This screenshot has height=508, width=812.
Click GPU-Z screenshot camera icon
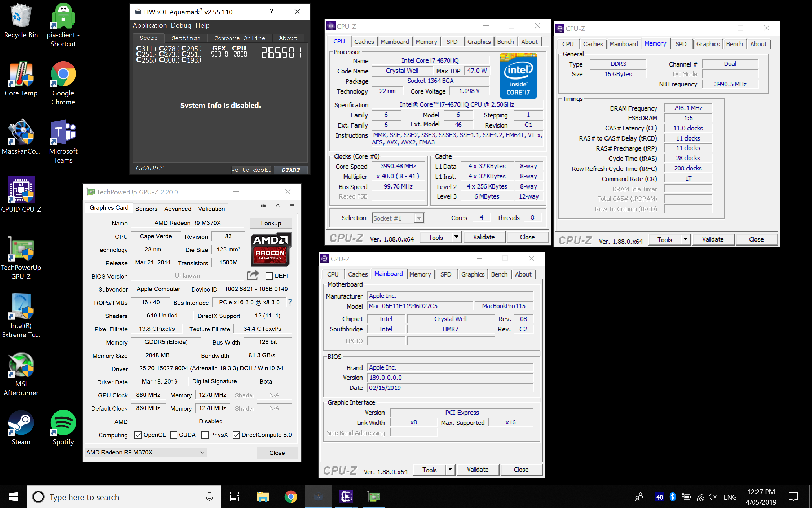coord(263,206)
